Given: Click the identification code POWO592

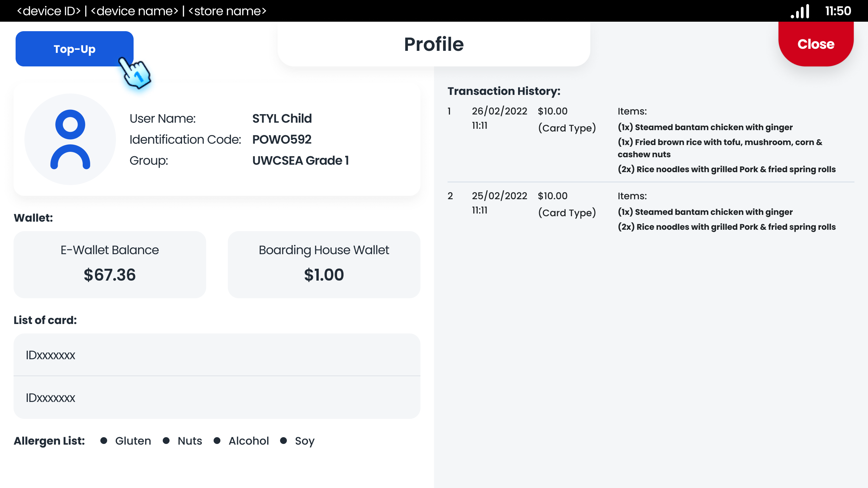Looking at the screenshot, I should coord(282,140).
